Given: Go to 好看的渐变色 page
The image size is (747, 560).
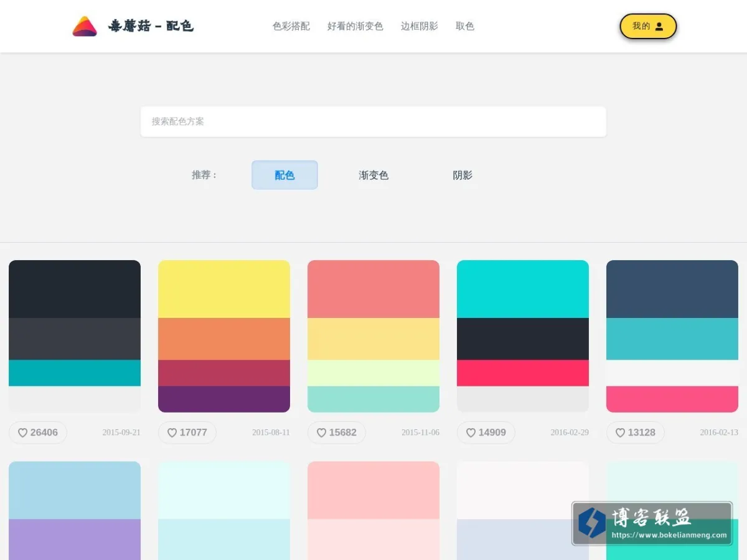Looking at the screenshot, I should pos(355,26).
